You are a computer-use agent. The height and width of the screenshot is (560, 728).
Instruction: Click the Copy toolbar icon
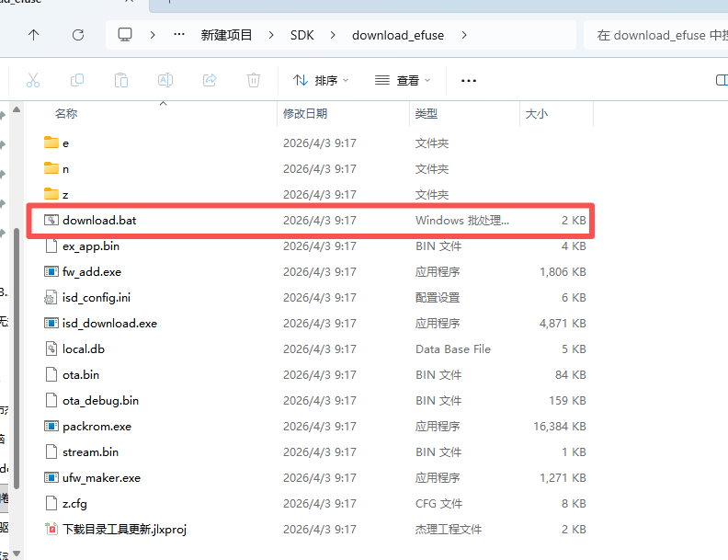click(x=77, y=80)
